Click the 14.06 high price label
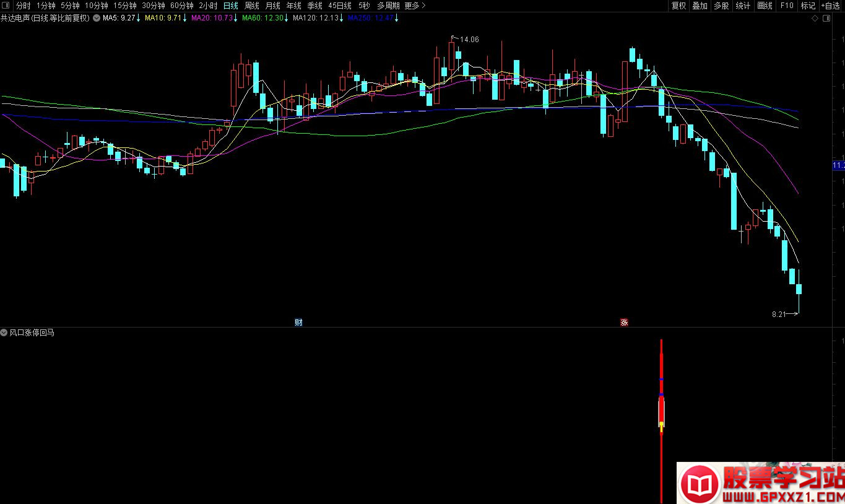The width and height of the screenshot is (845, 504). point(469,39)
